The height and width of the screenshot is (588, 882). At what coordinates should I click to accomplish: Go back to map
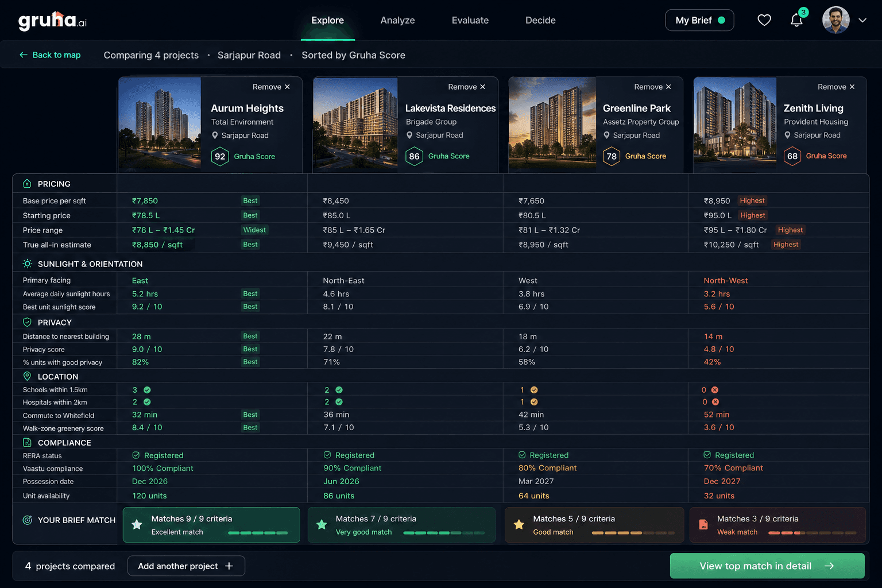50,55
